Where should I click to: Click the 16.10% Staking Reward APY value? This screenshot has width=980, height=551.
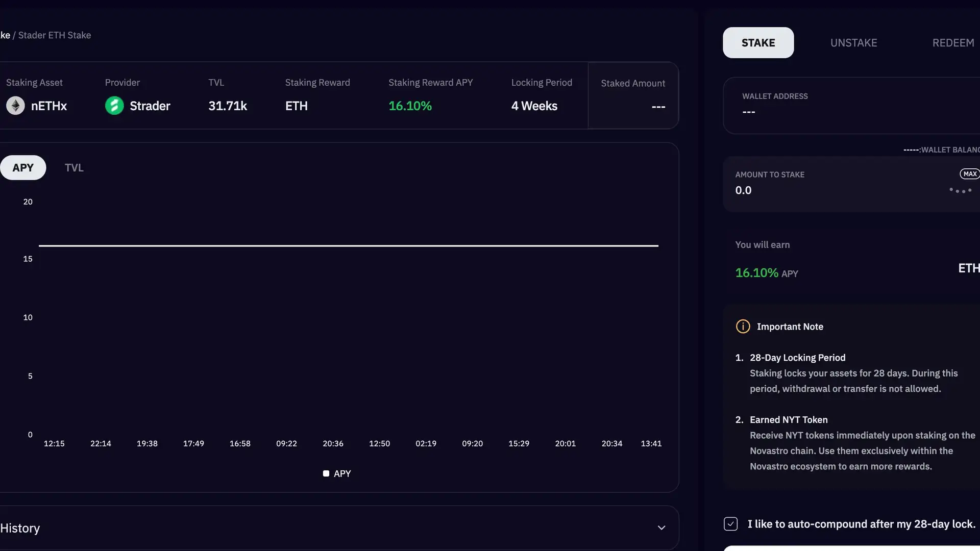click(410, 106)
